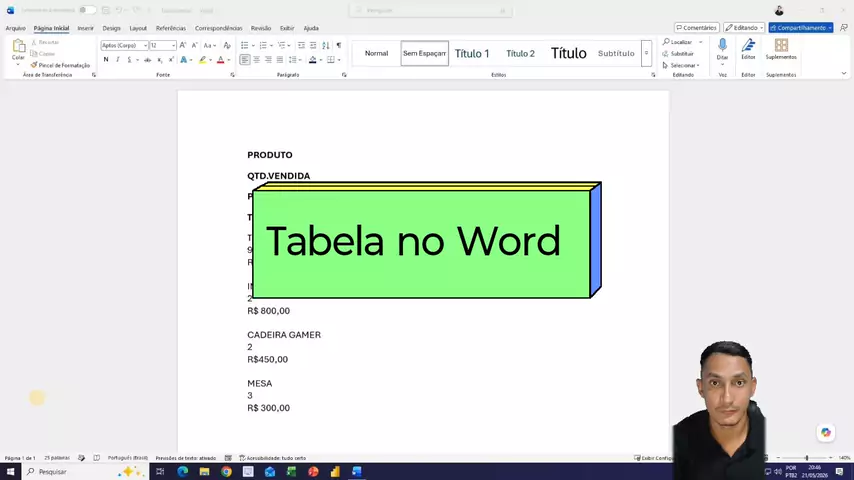Viewport: 854px width, 480px height.
Task: Toggle underline (S) formatting
Action: pos(129,60)
